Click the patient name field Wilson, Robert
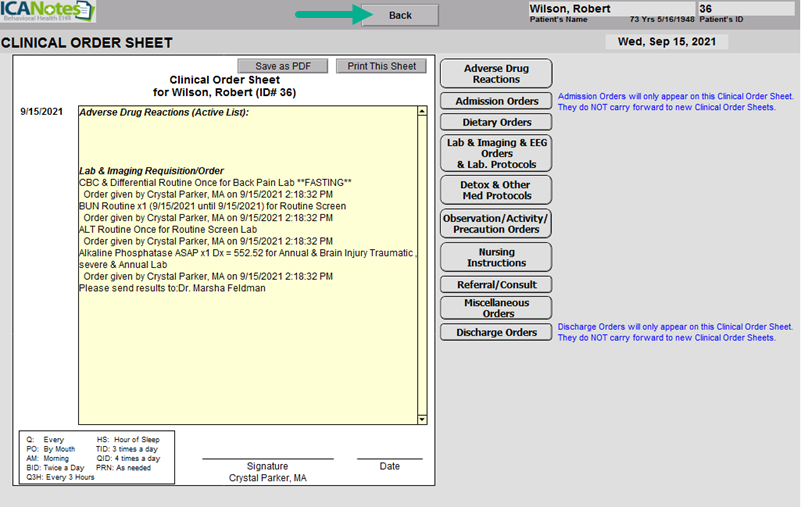This screenshot has height=507, width=801. [608, 8]
